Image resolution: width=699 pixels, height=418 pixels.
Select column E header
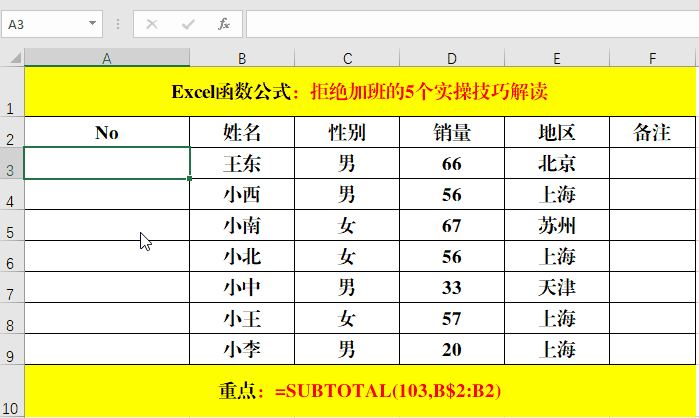[x=557, y=58]
